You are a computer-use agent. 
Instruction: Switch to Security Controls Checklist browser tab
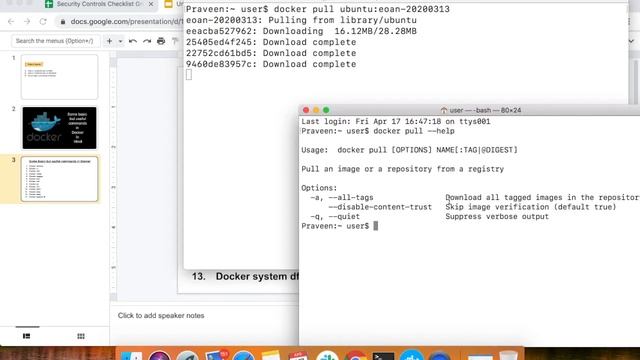(99, 4)
